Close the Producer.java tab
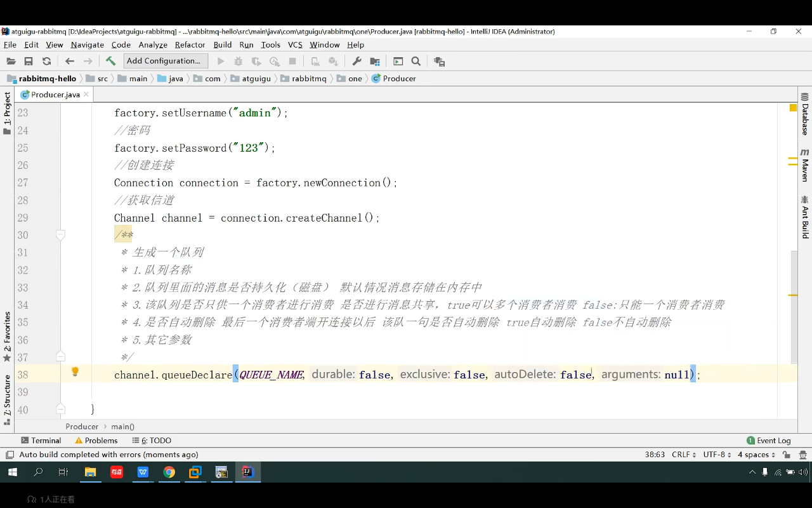 pyautogui.click(x=86, y=95)
